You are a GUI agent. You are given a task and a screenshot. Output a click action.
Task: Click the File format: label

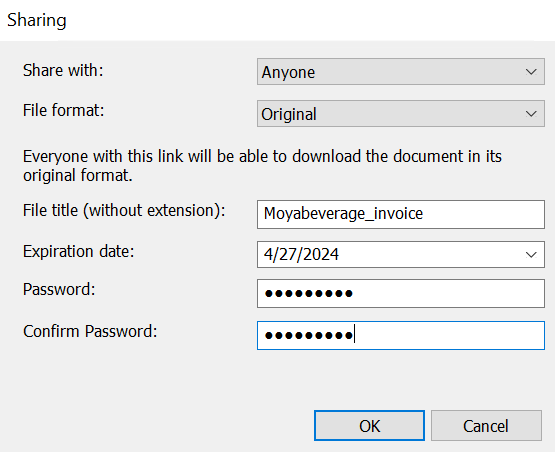pos(64,110)
